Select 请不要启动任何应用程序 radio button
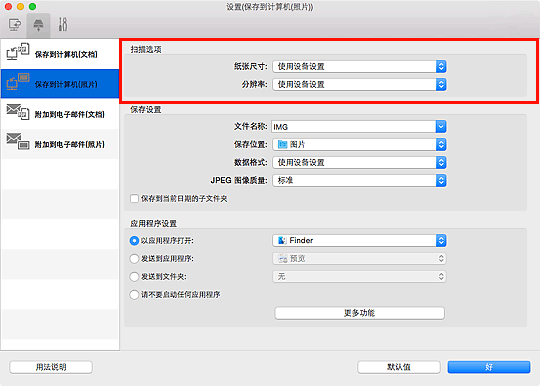540x386 pixels. [134, 295]
